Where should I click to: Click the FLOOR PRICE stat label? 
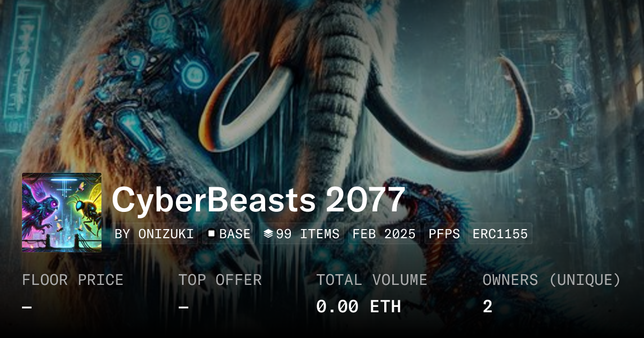click(x=72, y=280)
